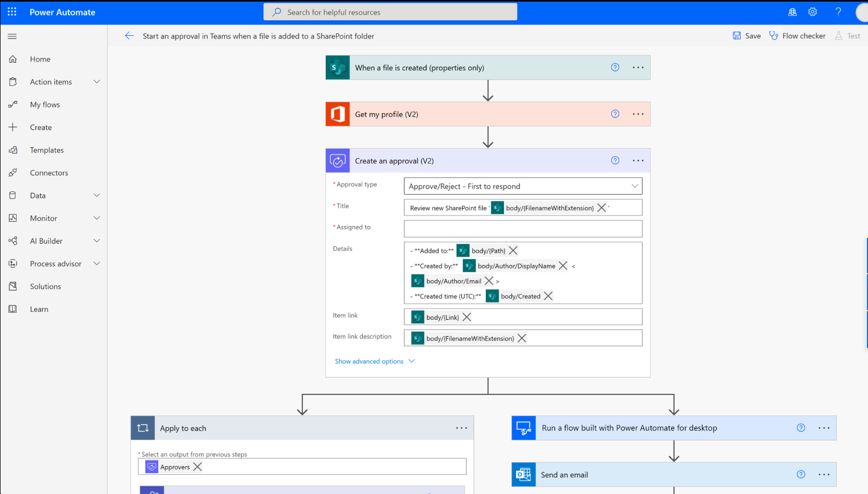Click the Select an output field
The width and height of the screenshot is (868, 494).
pyautogui.click(x=302, y=467)
